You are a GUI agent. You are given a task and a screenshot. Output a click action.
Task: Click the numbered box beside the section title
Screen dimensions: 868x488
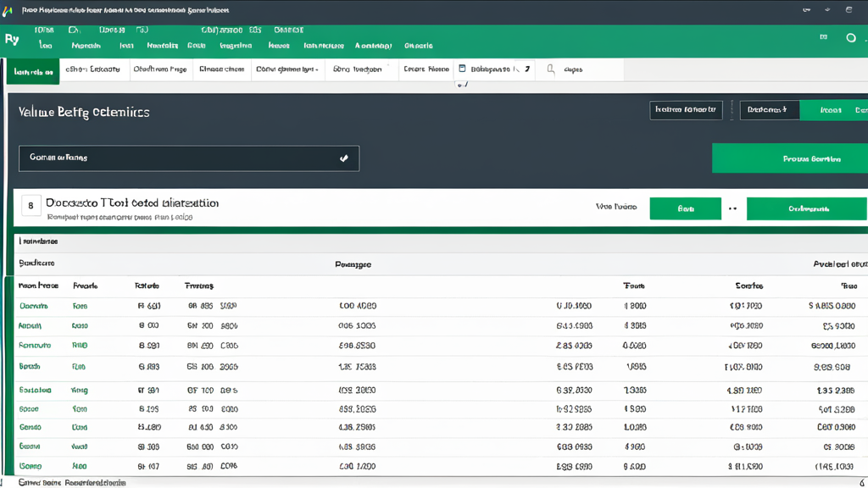tap(31, 206)
